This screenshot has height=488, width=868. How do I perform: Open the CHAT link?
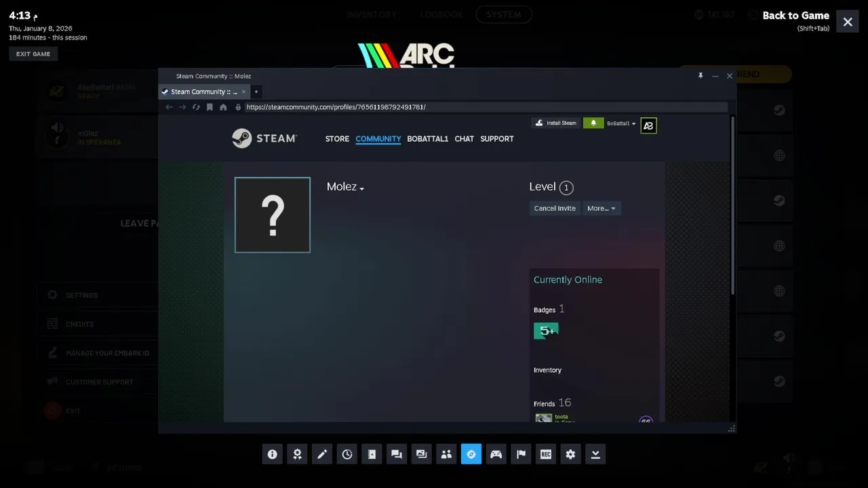465,139
